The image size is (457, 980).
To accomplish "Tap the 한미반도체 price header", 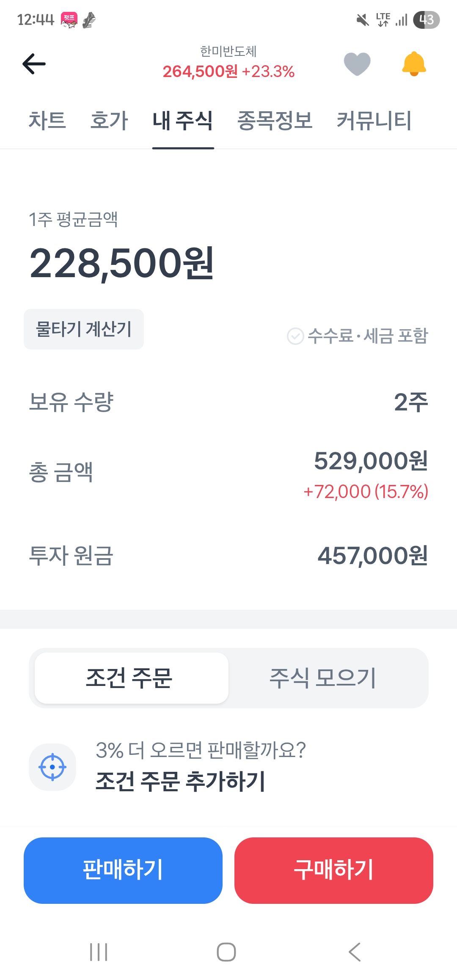I will (x=228, y=63).
